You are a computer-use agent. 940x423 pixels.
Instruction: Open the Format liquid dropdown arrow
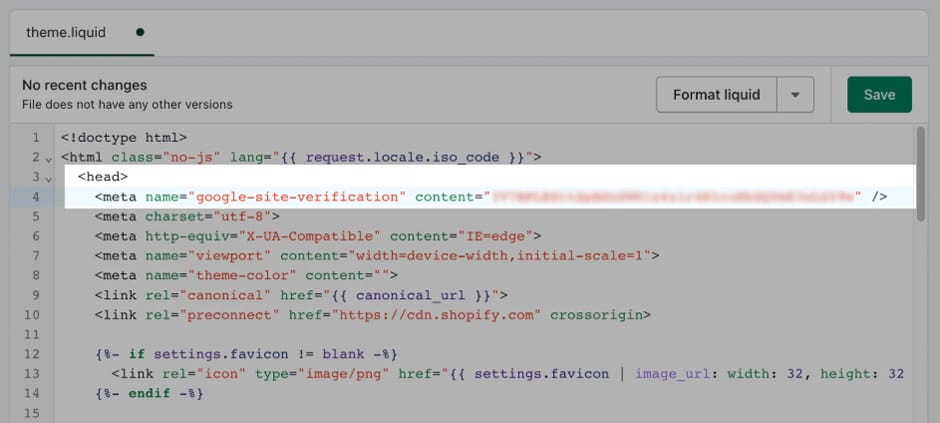[796, 95]
